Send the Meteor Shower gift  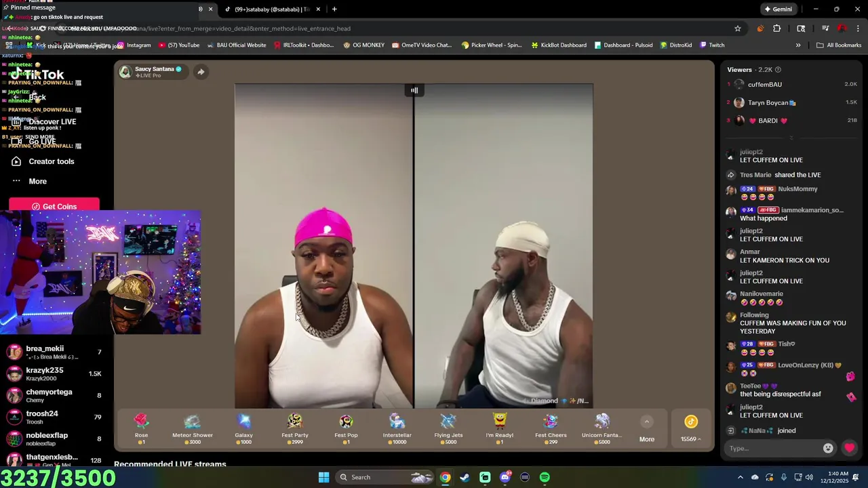click(x=192, y=428)
